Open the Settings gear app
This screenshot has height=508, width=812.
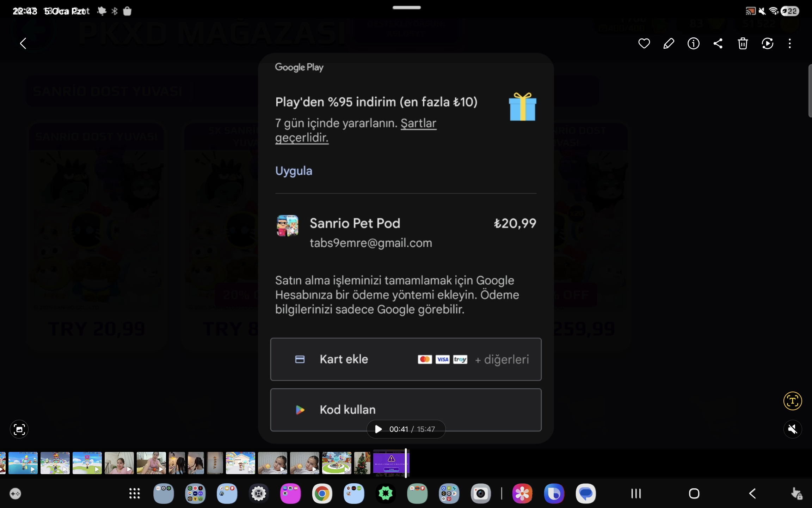point(259,494)
